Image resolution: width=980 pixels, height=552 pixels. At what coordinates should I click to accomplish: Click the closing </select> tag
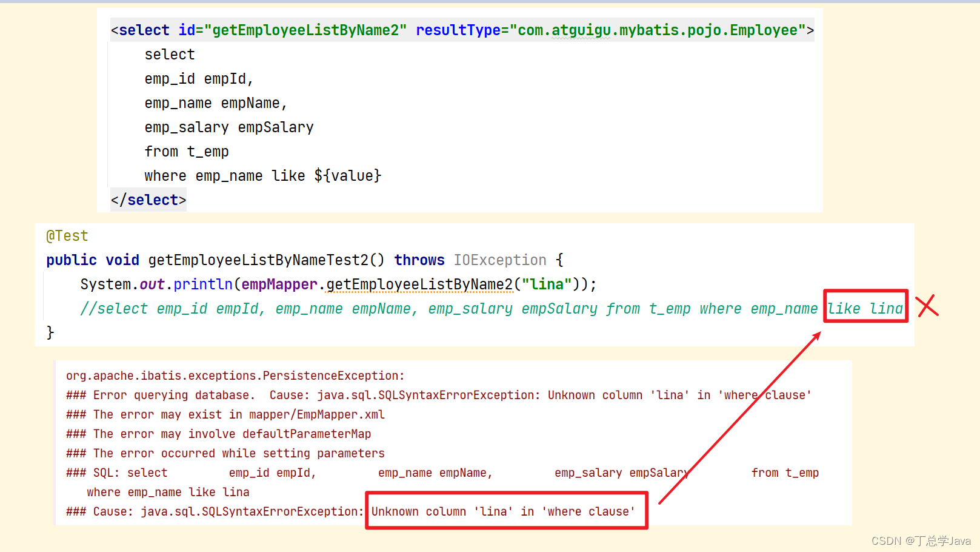(148, 200)
